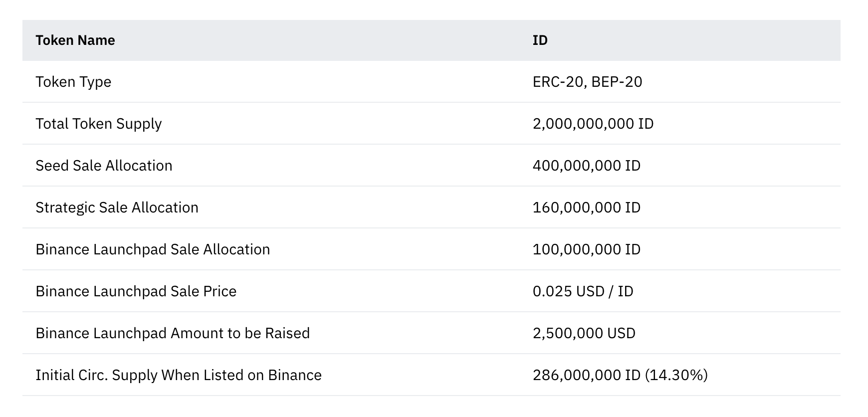Click the ID column header
Viewport: 868px width, 417px height.
tap(540, 40)
